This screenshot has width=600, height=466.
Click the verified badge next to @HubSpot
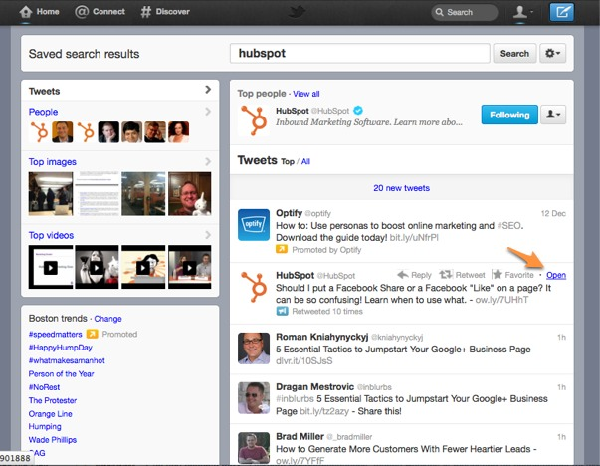pyautogui.click(x=358, y=111)
